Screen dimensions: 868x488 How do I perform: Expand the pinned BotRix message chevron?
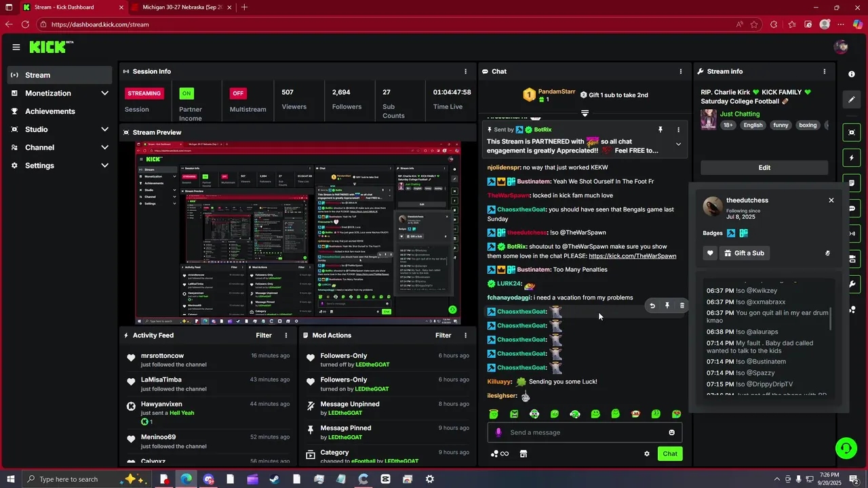click(678, 144)
